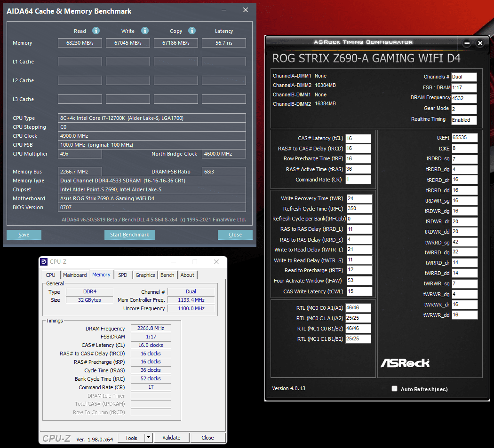Screen dimensions: 494x448
Task: Click the "Ver. 1.98.0.x64" text in CPU-Z
Action: coord(95,440)
